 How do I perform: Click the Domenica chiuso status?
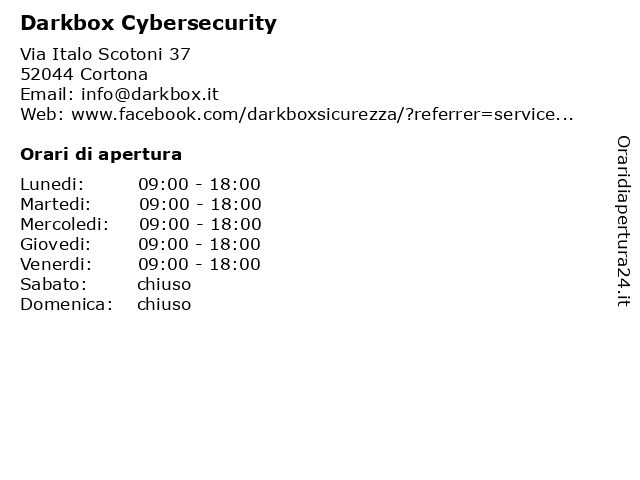click(x=164, y=304)
